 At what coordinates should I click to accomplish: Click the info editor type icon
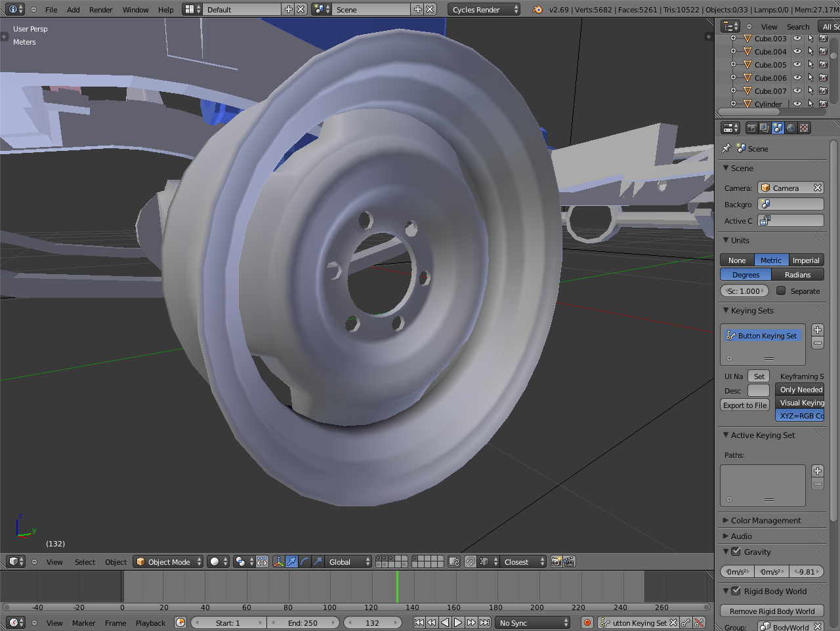click(x=16, y=9)
